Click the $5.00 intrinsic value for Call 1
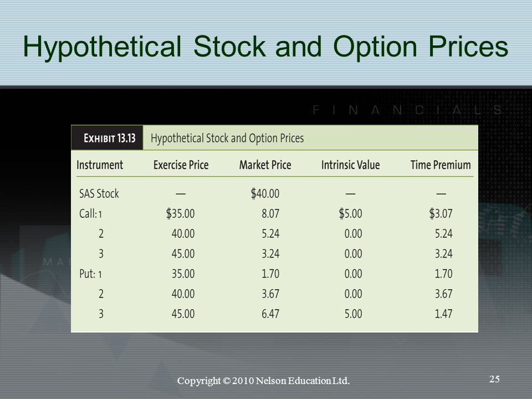Viewport: 532px width, 399px height. click(x=350, y=213)
